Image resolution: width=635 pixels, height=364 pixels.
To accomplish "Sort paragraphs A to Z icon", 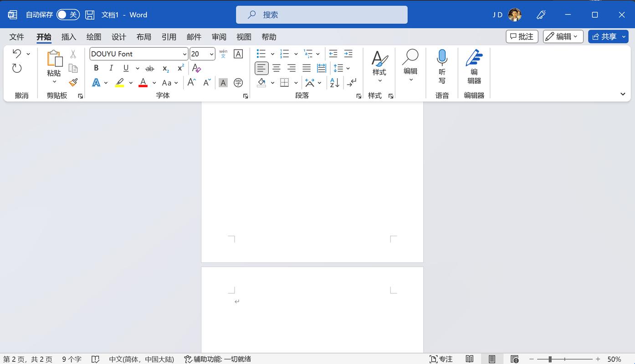I will click(x=335, y=82).
